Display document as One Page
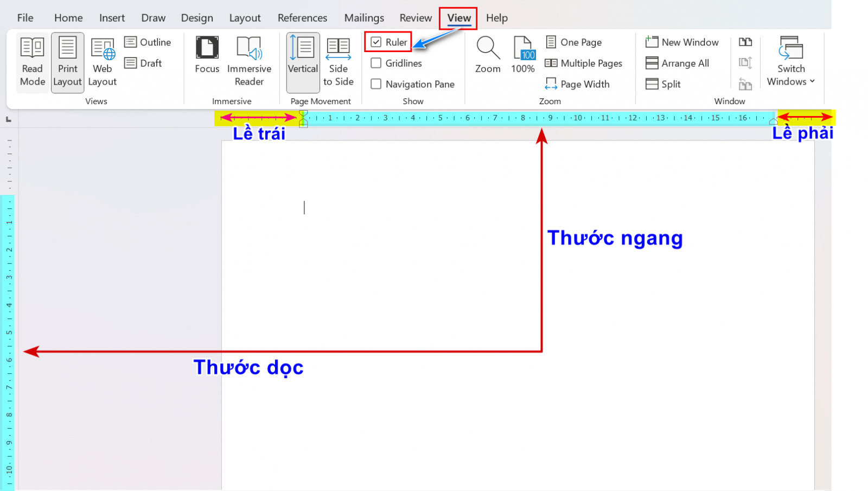 pyautogui.click(x=574, y=42)
